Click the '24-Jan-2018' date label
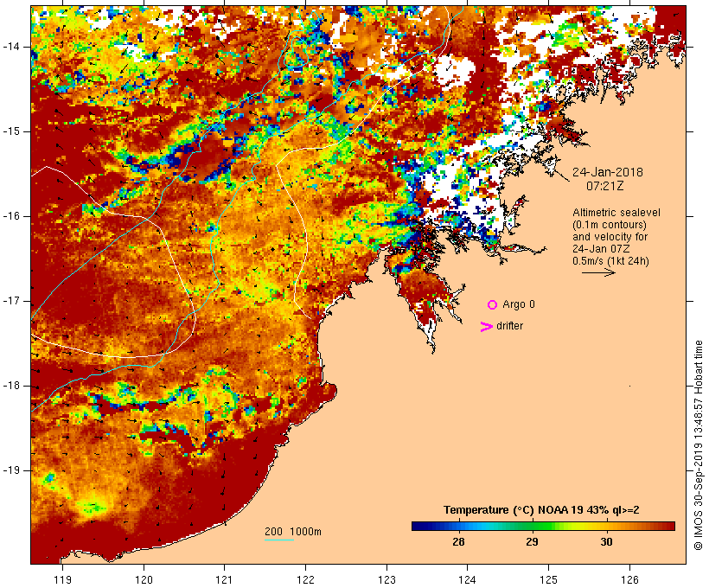 608,172
